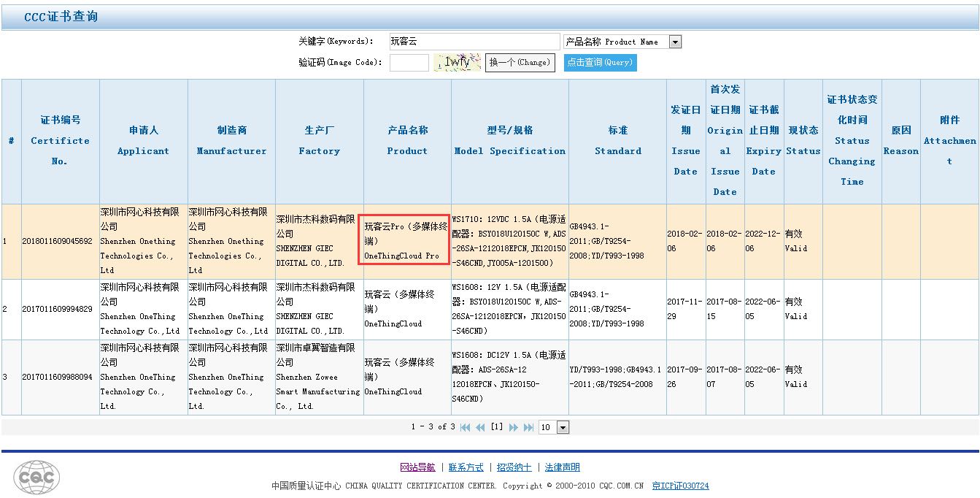Click the Issue Date column header
The height and width of the screenshot is (498, 980).
(x=686, y=141)
